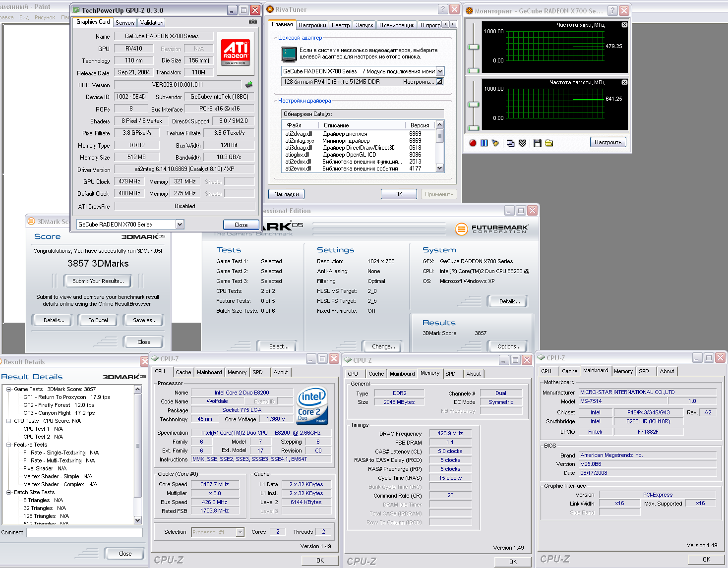728x568 pixels.
Task: Click the About tab in memory CPU-Z window
Action: (x=473, y=374)
